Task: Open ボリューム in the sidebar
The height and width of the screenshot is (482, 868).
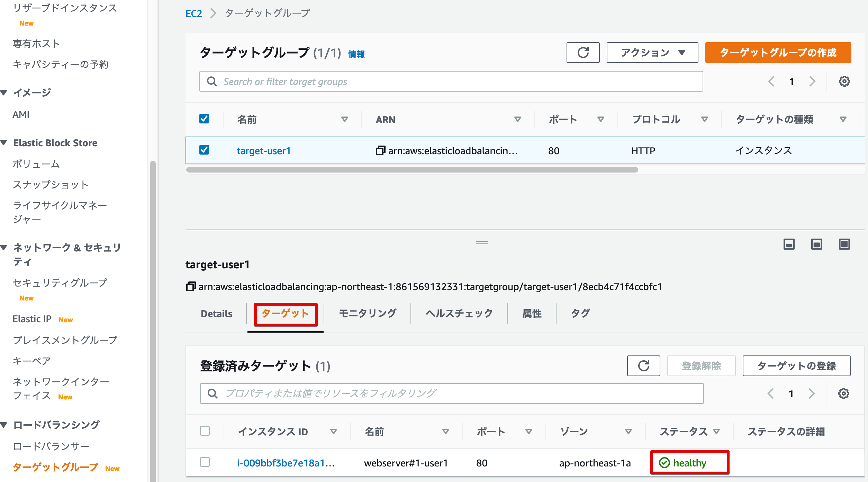Action: [36, 164]
